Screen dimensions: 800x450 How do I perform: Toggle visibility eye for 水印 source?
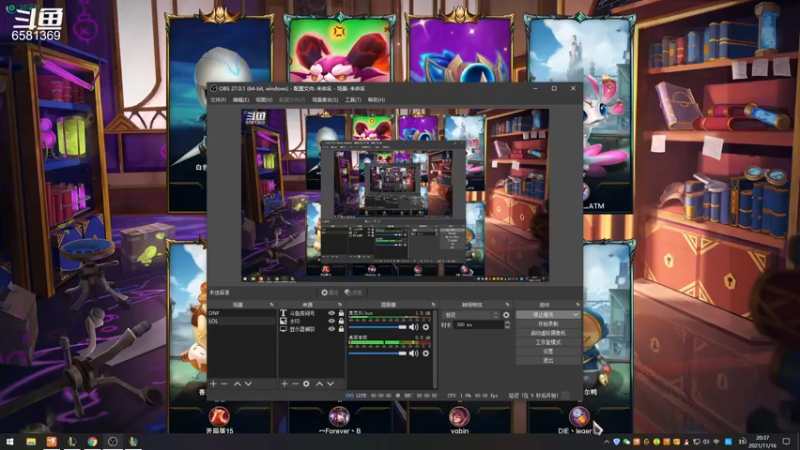coord(332,321)
